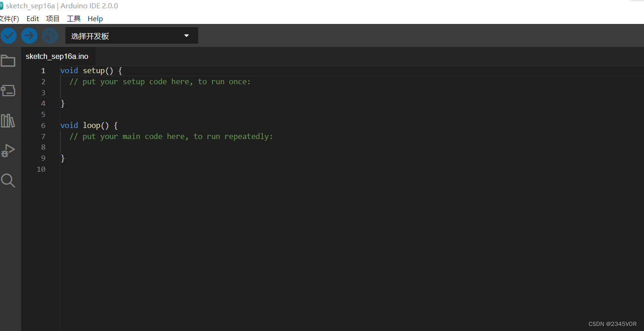The image size is (644, 331).
Task: Click the 'put your setup code here' comment
Action: click(160, 81)
